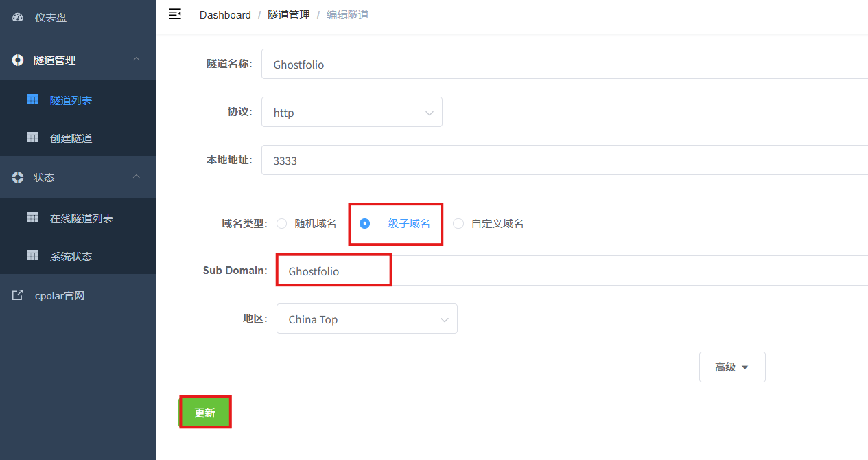
Task: Click the 隧道管理 lifebuoy icon
Action: (18, 60)
